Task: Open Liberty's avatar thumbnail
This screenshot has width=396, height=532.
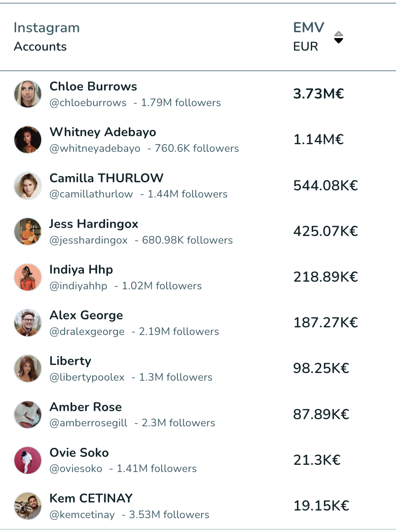Action: tap(28, 369)
